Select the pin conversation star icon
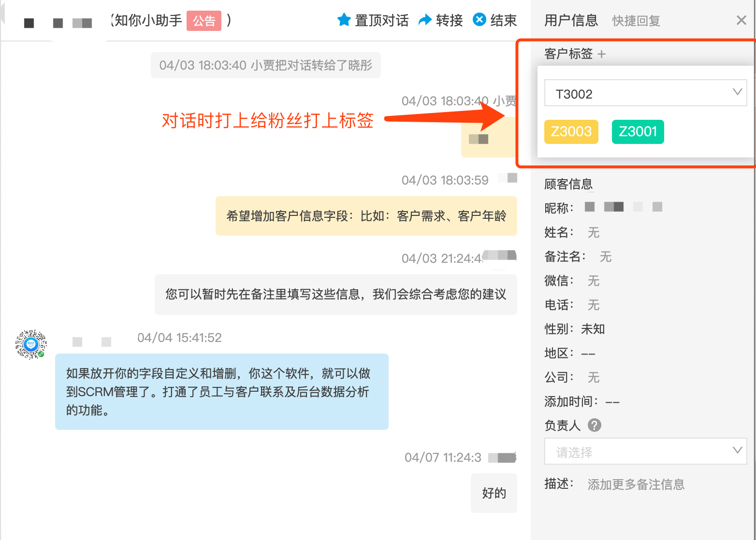 [x=344, y=20]
